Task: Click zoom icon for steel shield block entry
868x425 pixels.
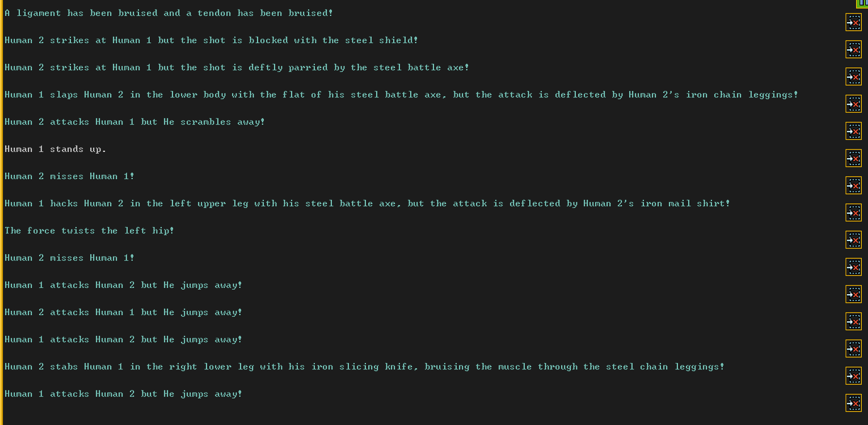Action: (853, 50)
